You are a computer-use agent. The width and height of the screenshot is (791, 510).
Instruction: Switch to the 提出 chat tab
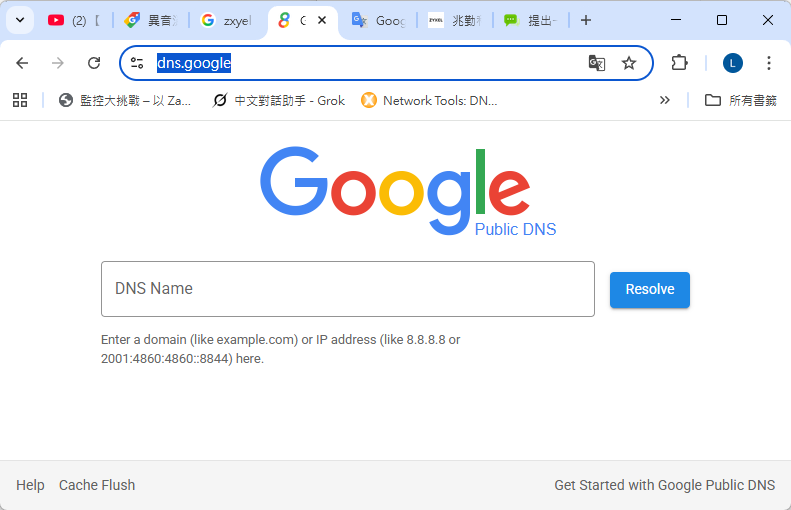pyautogui.click(x=530, y=20)
